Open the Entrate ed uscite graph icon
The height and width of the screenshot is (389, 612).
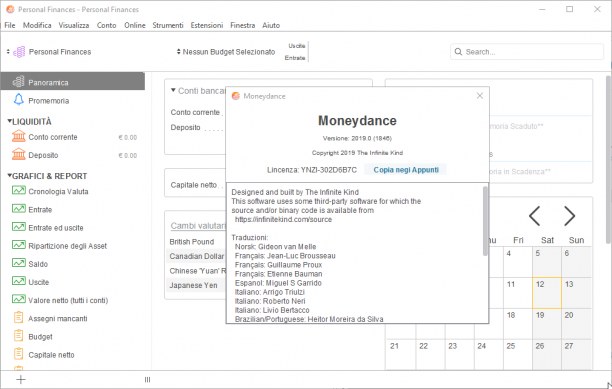click(18, 227)
